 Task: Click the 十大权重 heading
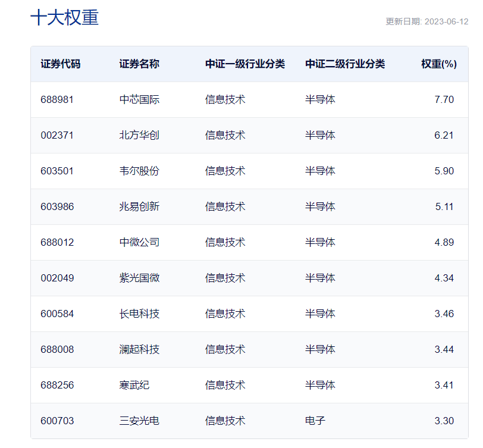point(65,18)
